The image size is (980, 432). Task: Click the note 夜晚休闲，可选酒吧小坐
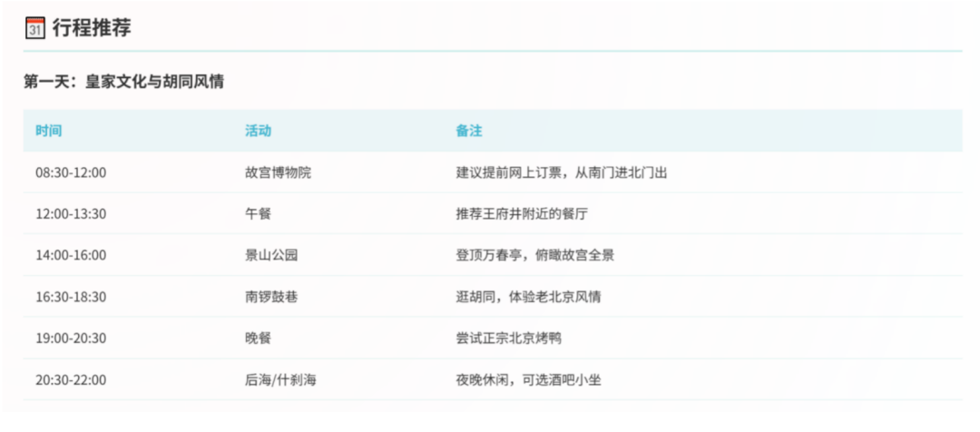(x=528, y=379)
